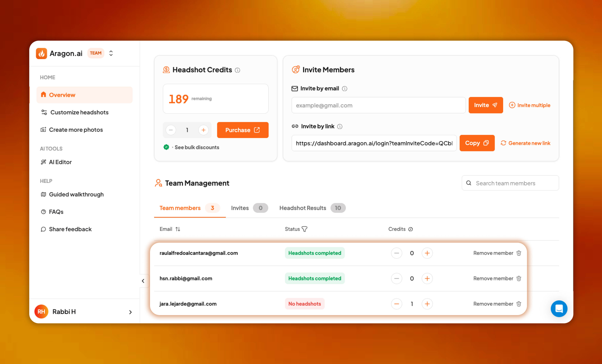Open the team switcher chevrons
This screenshot has width=602, height=364.
(111, 53)
